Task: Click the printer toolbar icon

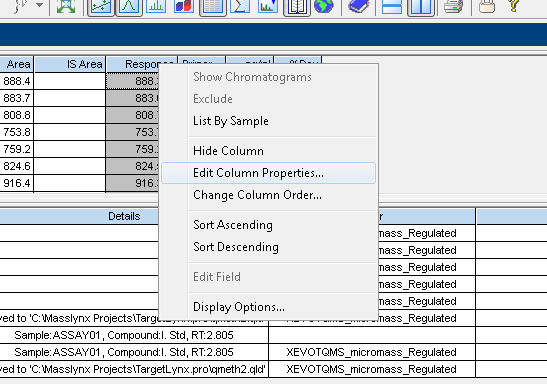Action: tap(453, 6)
